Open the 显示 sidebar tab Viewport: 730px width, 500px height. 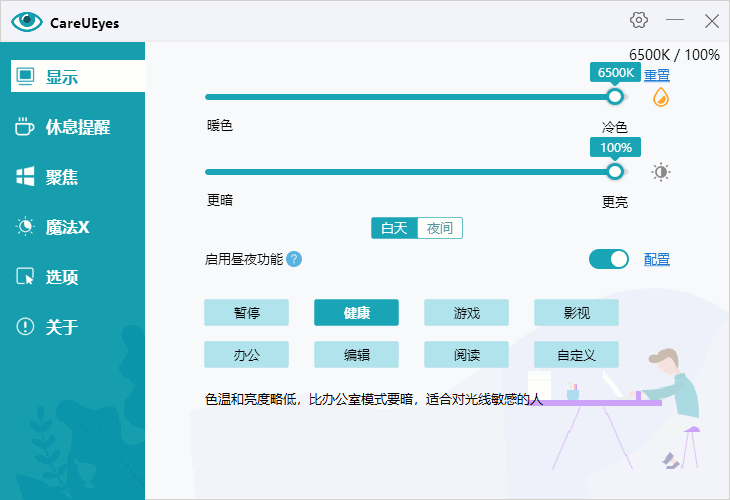(x=78, y=76)
